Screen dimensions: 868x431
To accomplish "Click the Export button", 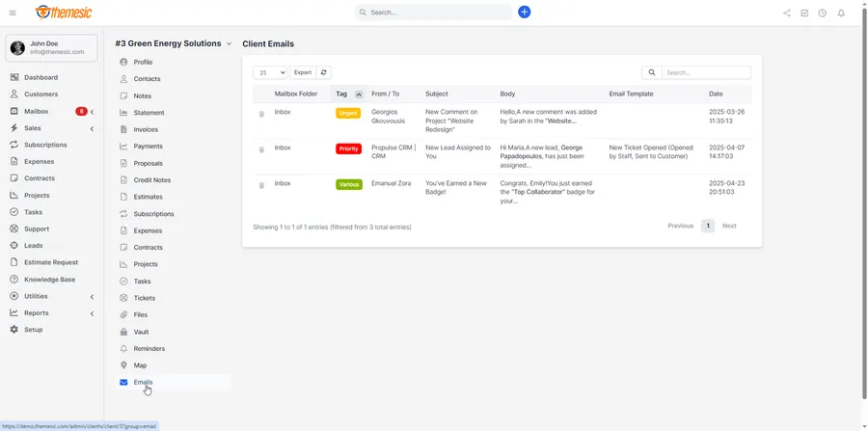I will [x=302, y=72].
